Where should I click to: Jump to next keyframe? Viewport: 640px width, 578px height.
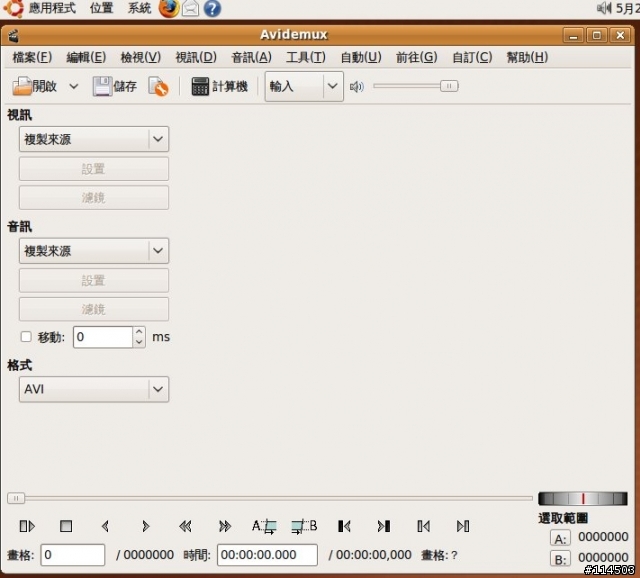point(224,526)
